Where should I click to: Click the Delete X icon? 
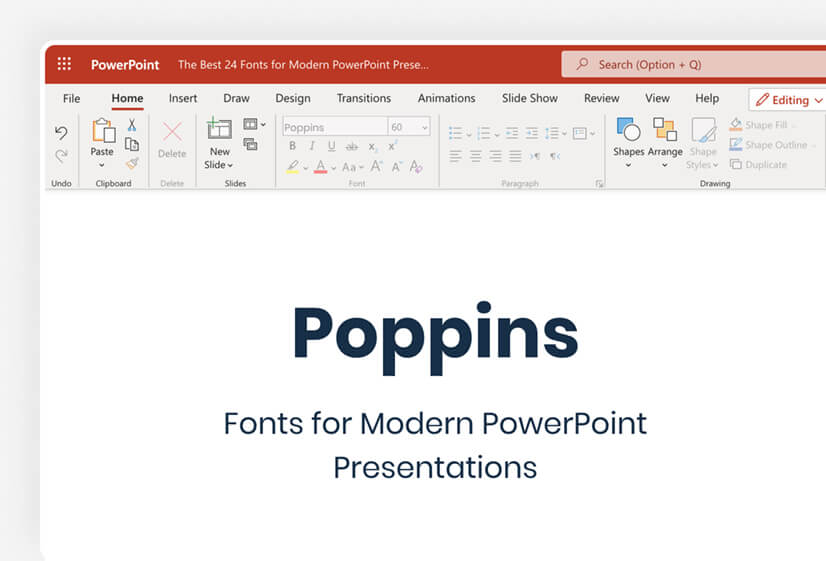[x=172, y=132]
